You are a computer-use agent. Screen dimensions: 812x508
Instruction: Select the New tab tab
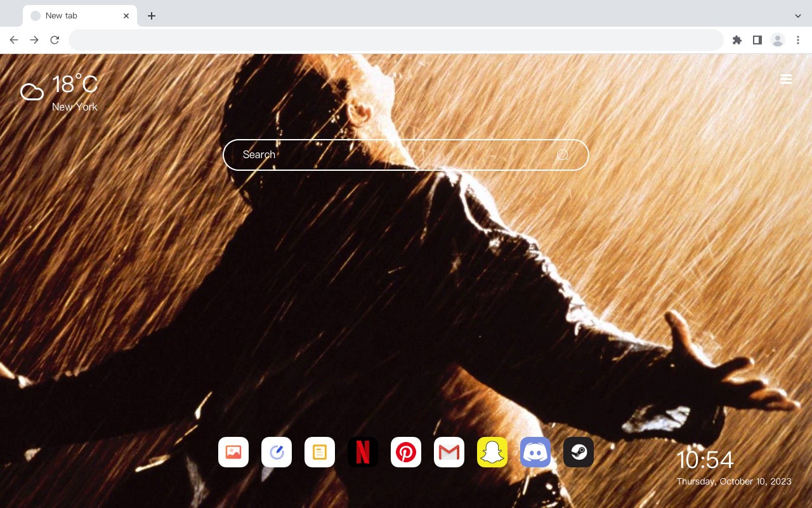[80, 16]
